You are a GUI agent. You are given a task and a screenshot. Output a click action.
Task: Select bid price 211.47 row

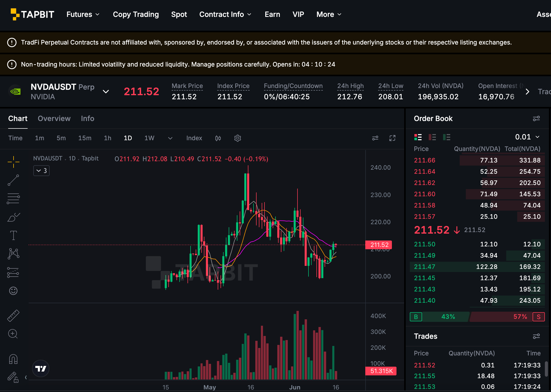tap(477, 267)
